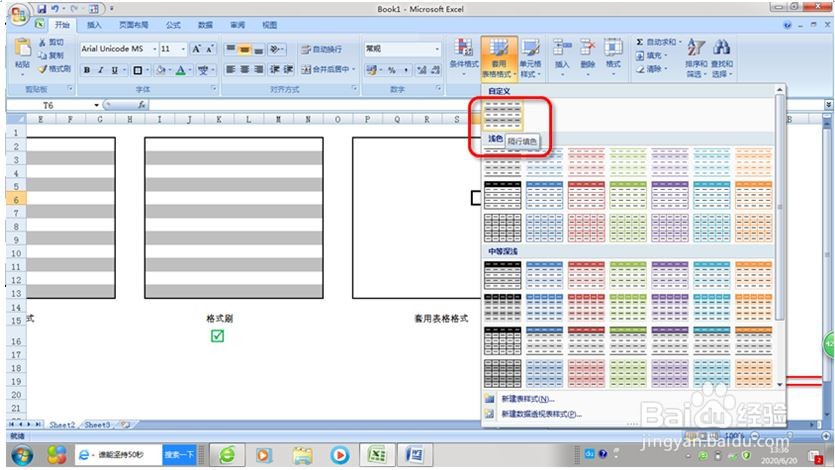Open fill color dropdown arrow

pos(170,70)
